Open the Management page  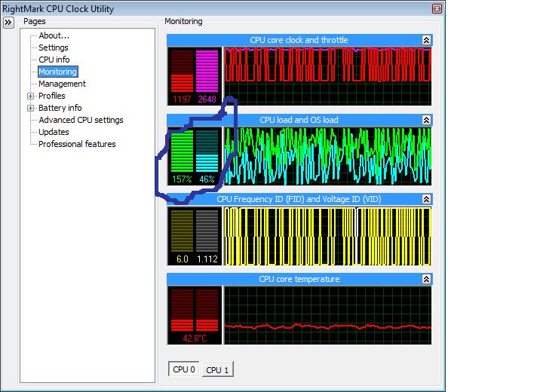point(62,84)
